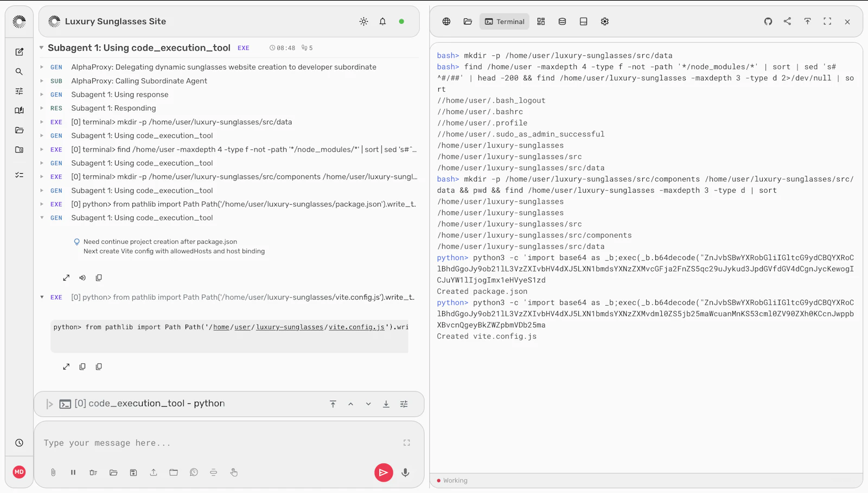
Task: Go to previous step with up chevron
Action: coord(351,404)
